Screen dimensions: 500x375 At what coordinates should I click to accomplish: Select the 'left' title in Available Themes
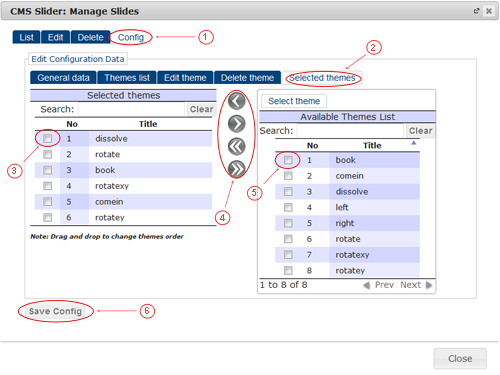342,207
